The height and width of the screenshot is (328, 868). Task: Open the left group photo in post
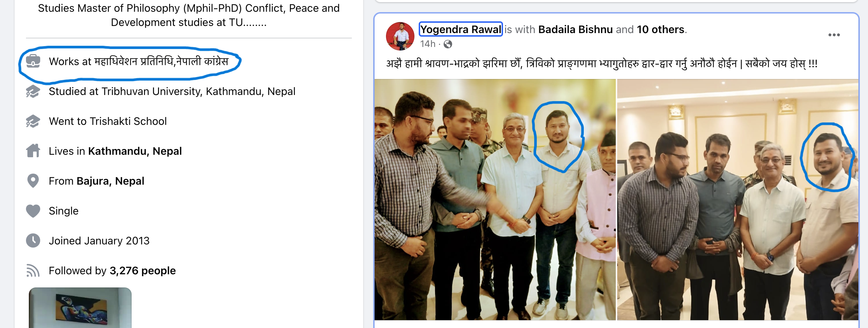[495, 200]
